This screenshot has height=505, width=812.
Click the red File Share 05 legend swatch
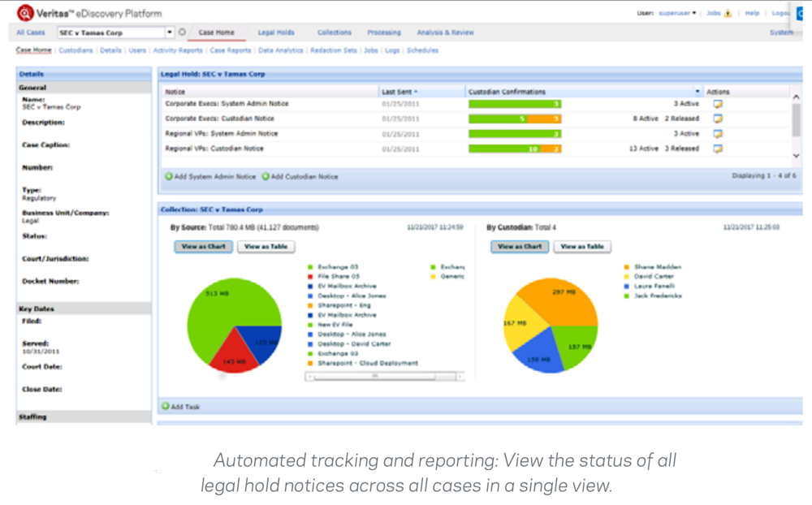coord(311,277)
